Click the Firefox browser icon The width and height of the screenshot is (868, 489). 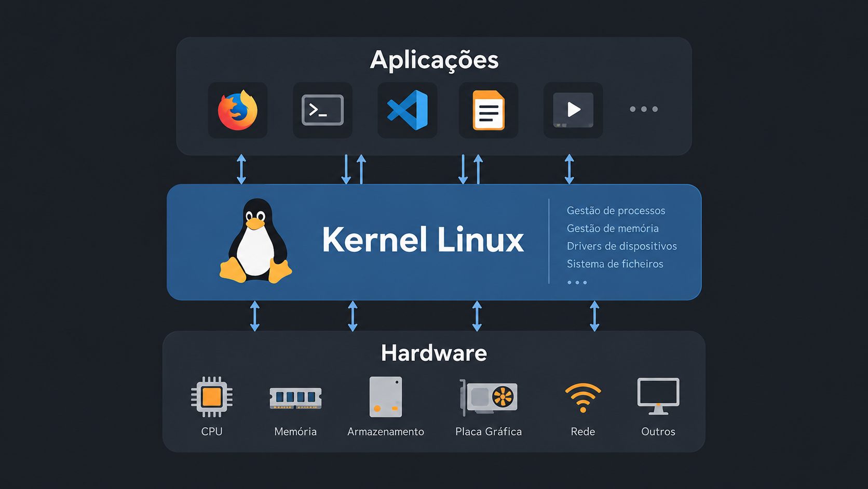238,110
